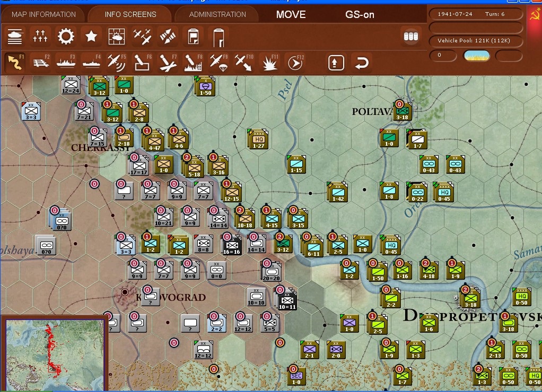Show the weather map icon
This screenshot has width=542, height=392.
pos(117,36)
